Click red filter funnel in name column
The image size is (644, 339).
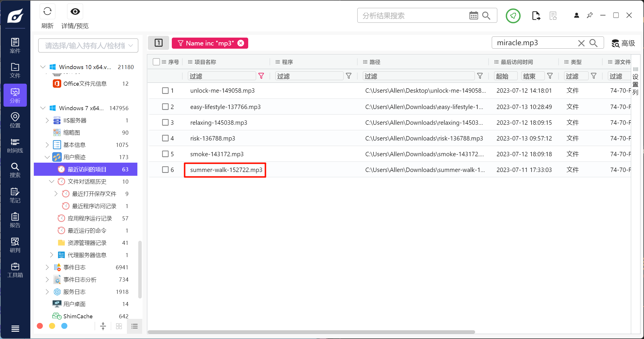pyautogui.click(x=261, y=76)
